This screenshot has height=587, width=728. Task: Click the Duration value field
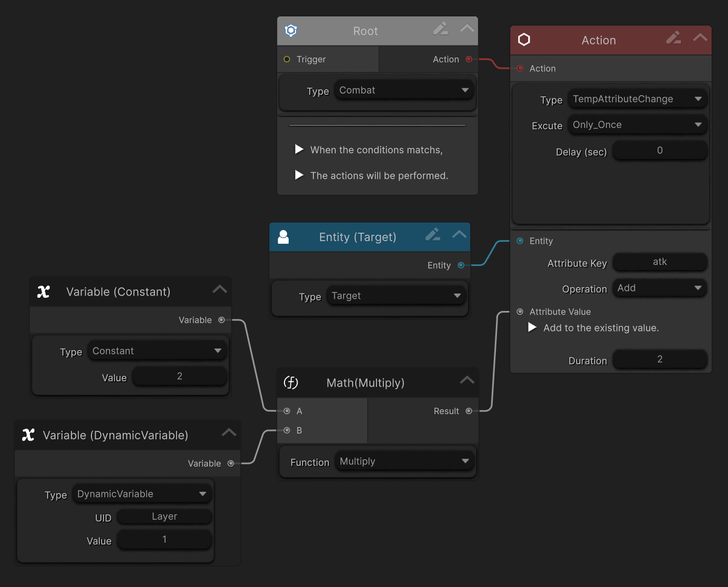click(x=659, y=360)
